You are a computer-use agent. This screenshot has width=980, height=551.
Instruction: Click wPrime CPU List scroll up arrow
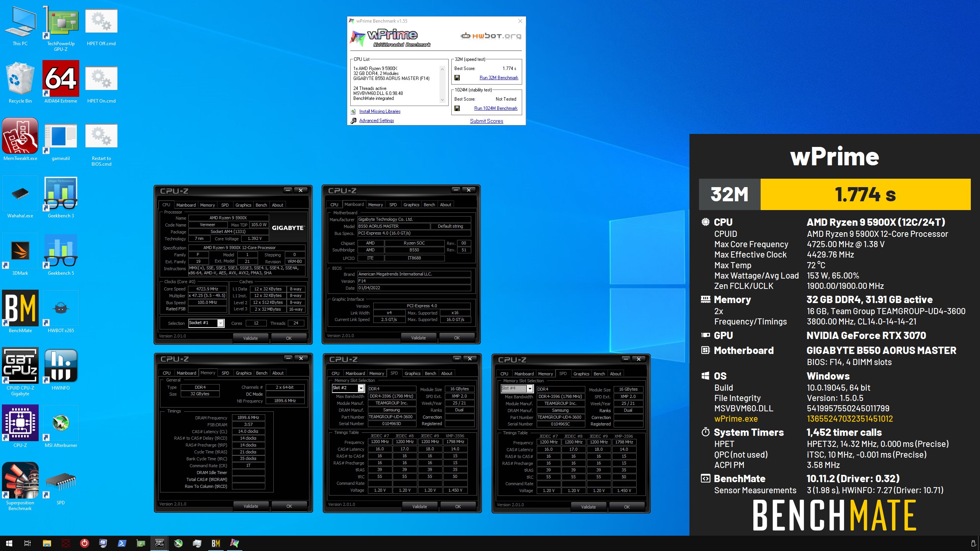click(442, 69)
